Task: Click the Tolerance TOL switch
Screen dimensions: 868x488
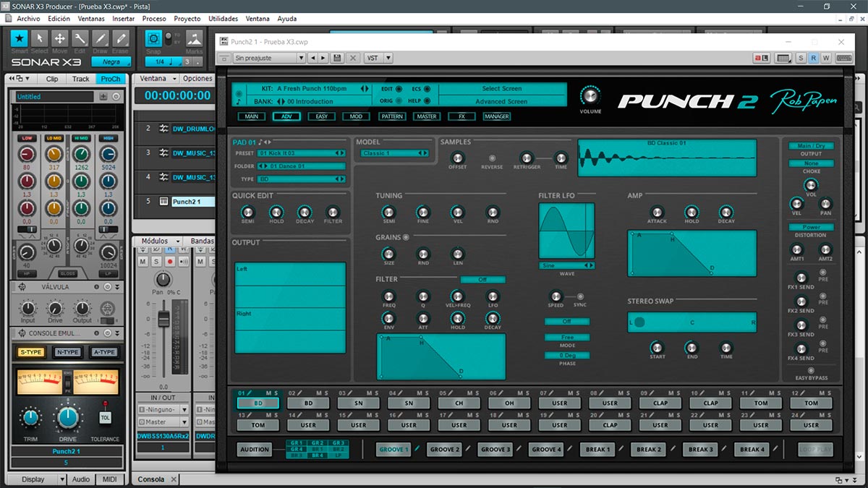Action: (x=106, y=417)
